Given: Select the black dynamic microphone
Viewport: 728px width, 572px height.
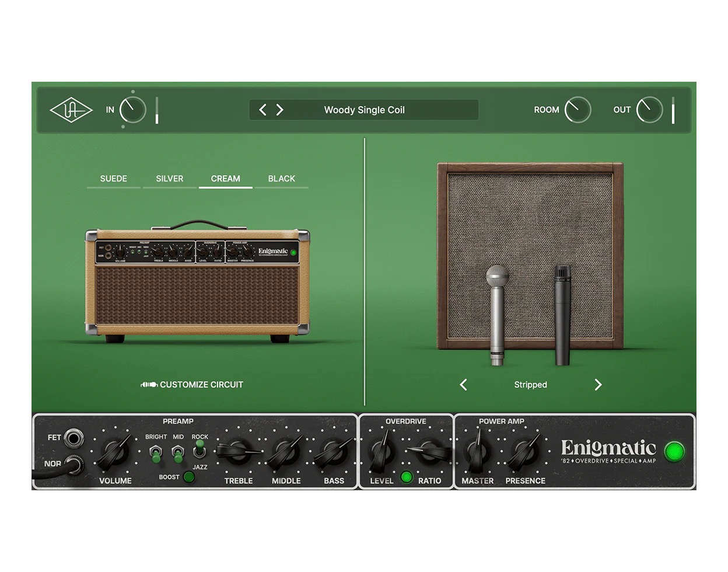Looking at the screenshot, I should [562, 315].
